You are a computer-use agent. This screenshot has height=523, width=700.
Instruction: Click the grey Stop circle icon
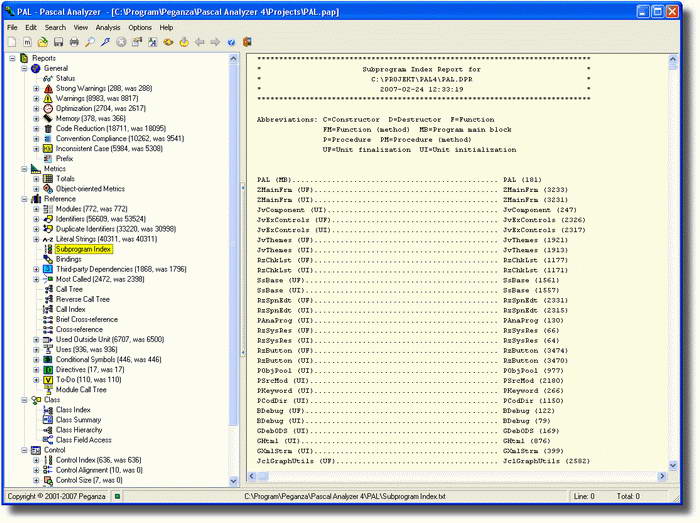pyautogui.click(x=121, y=42)
